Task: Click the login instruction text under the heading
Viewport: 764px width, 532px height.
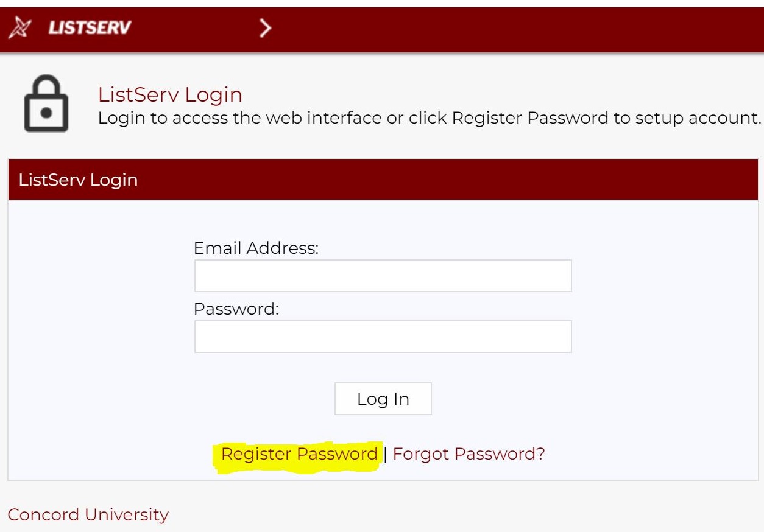Action: pos(430,117)
